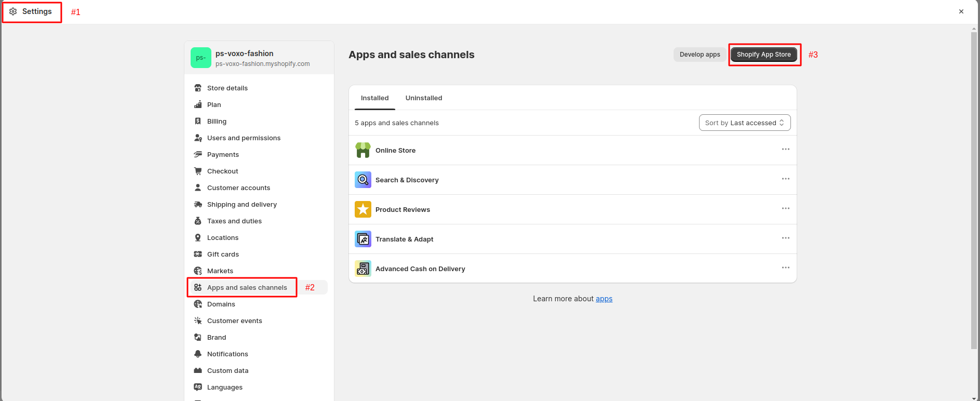Click the Shopify App Store button
Image resolution: width=980 pixels, height=401 pixels.
764,55
